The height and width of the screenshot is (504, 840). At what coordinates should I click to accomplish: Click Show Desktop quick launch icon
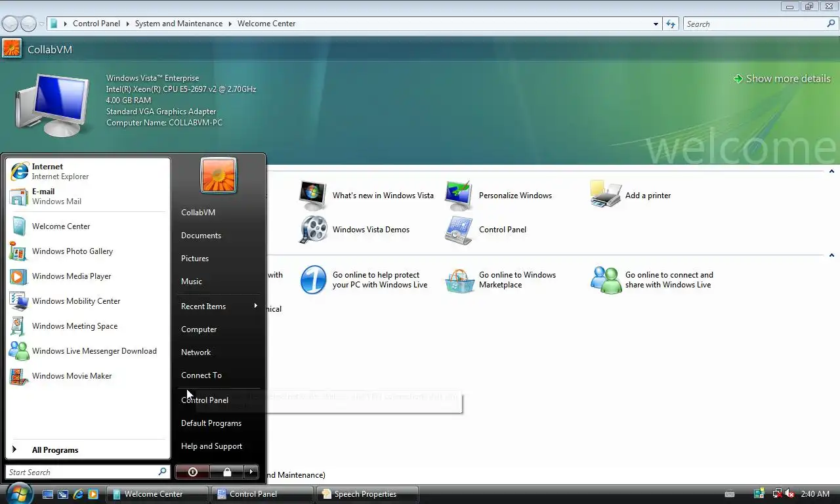tap(48, 494)
